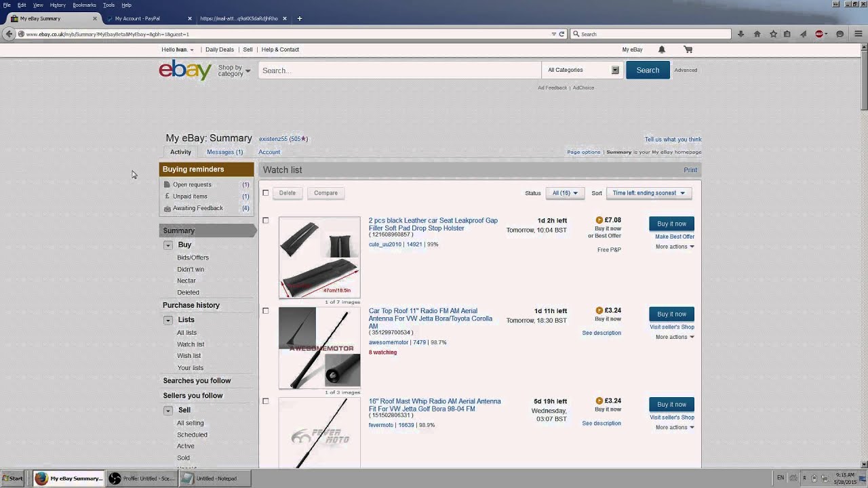Screen dimensions: 868x488
Task: Open a new browser tab with plus icon
Action: click(x=299, y=18)
